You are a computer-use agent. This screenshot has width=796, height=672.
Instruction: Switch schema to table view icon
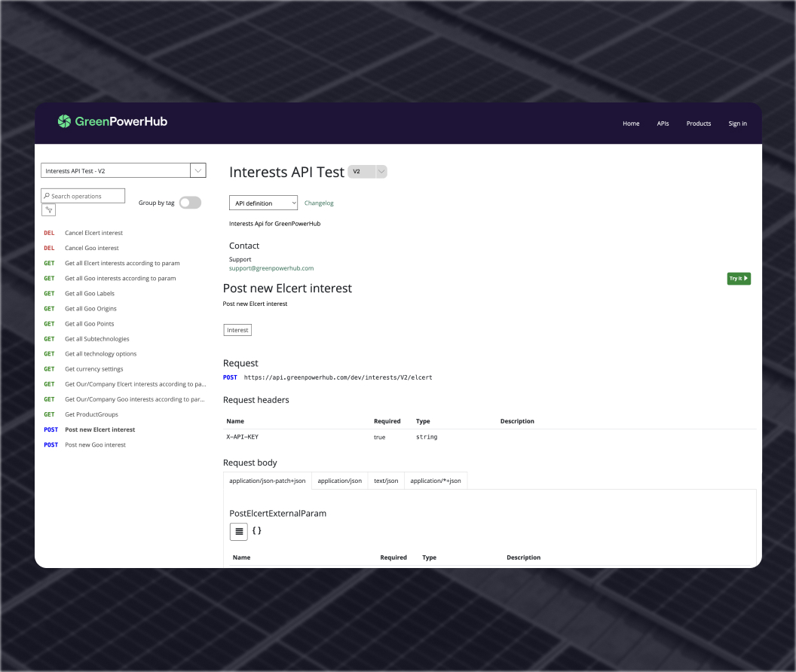pos(239,531)
